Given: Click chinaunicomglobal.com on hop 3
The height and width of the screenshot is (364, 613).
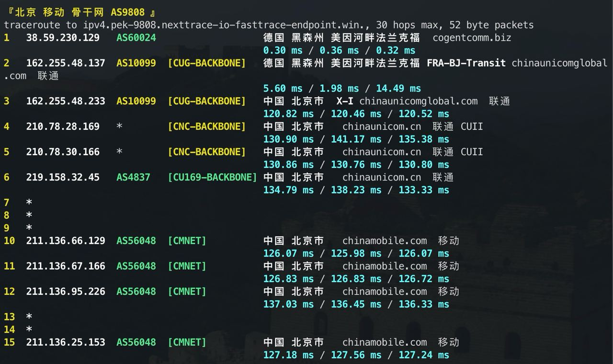Looking at the screenshot, I should point(418,101).
